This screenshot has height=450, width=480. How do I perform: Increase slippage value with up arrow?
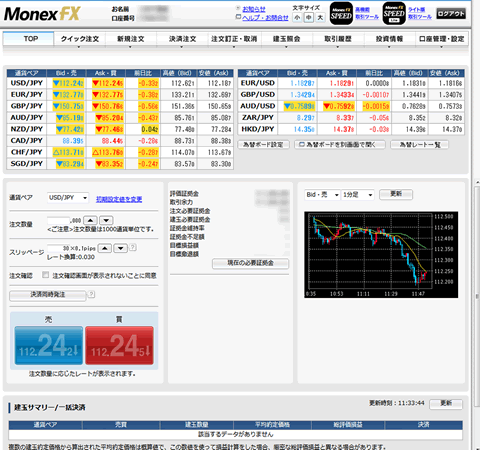(105, 248)
